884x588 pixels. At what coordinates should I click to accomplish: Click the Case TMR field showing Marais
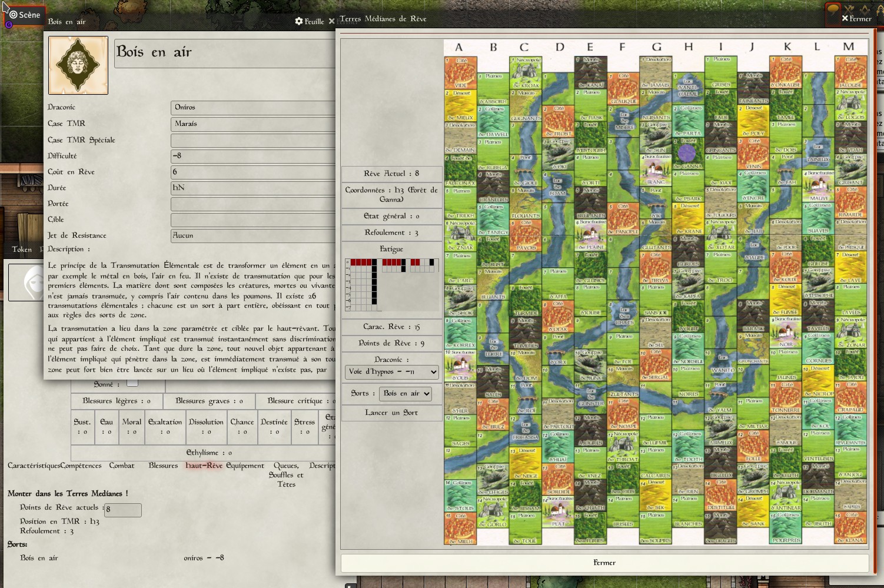[x=253, y=124]
